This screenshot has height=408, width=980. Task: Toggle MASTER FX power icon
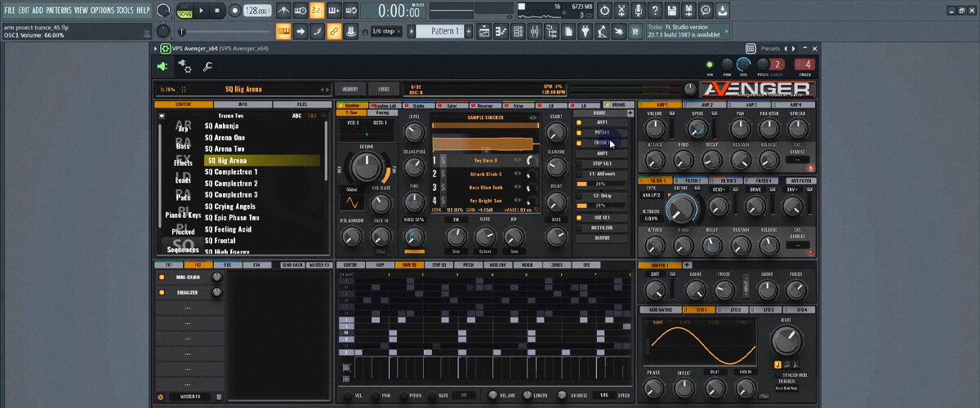(x=161, y=397)
